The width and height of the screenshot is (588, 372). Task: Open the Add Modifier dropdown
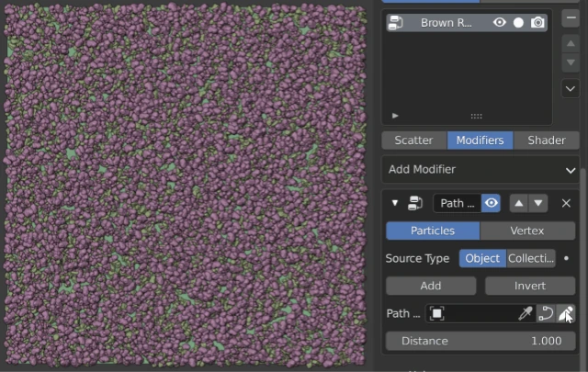[x=481, y=169]
